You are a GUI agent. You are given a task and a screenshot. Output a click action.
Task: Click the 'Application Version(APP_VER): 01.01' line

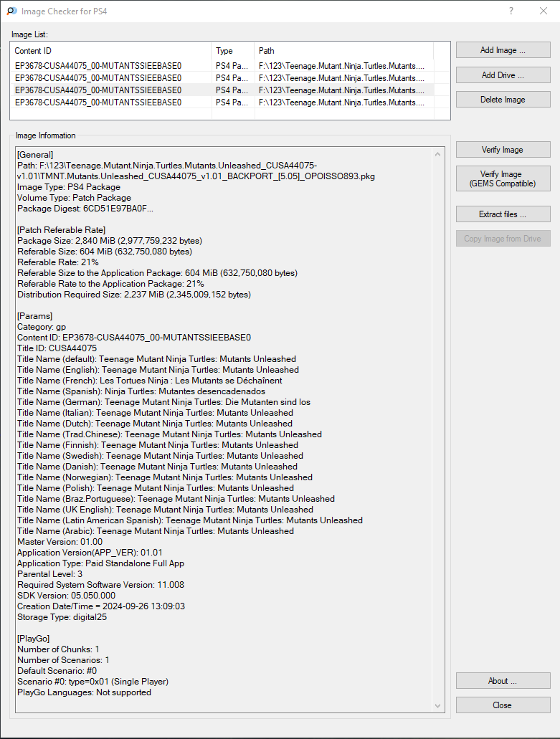[90, 553]
